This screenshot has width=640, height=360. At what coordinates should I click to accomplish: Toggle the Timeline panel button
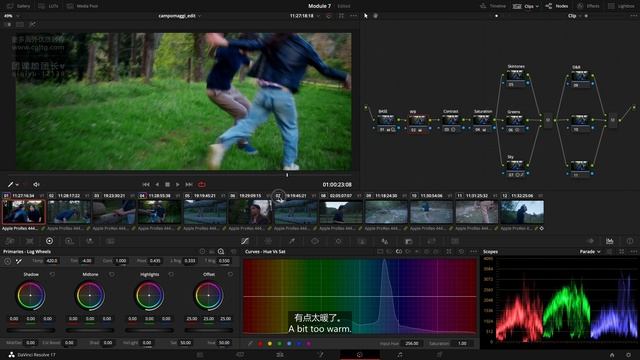[493, 6]
